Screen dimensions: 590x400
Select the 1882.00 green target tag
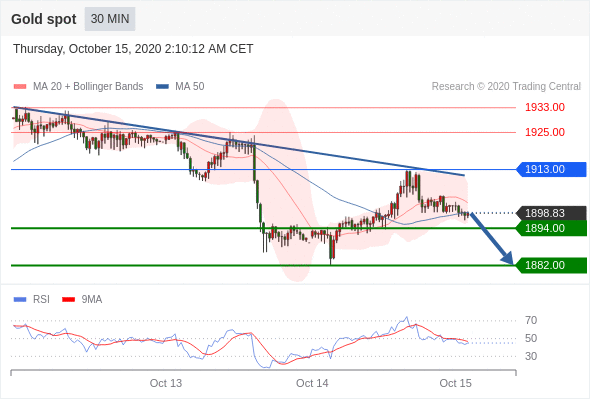click(551, 265)
